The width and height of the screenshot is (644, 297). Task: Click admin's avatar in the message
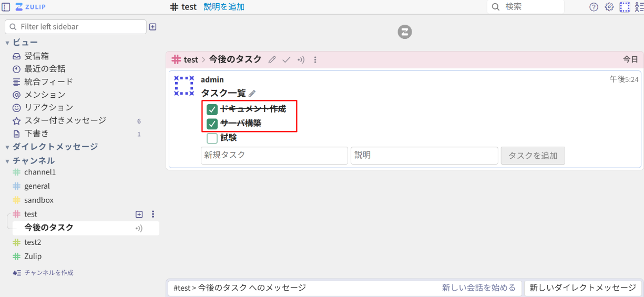[184, 86]
